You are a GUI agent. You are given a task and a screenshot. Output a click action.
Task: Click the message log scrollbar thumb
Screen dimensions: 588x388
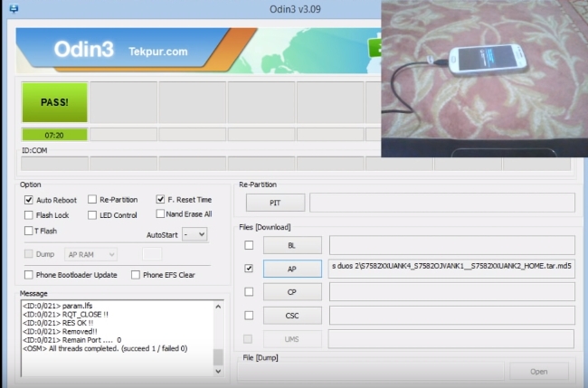pyautogui.click(x=218, y=357)
